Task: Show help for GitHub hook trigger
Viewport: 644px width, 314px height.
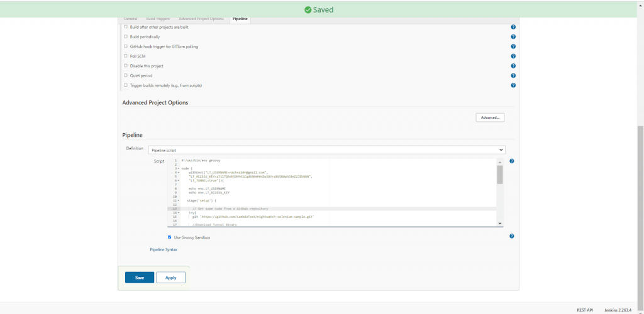Action: 513,46
